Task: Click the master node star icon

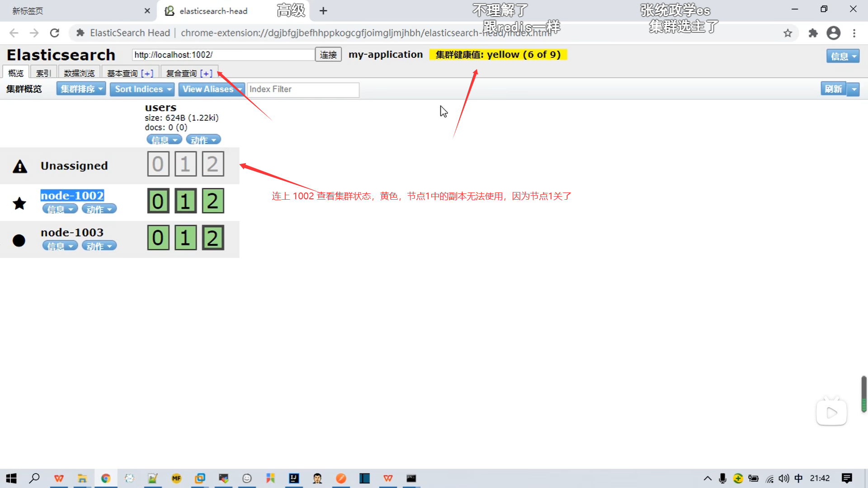Action: click(19, 203)
